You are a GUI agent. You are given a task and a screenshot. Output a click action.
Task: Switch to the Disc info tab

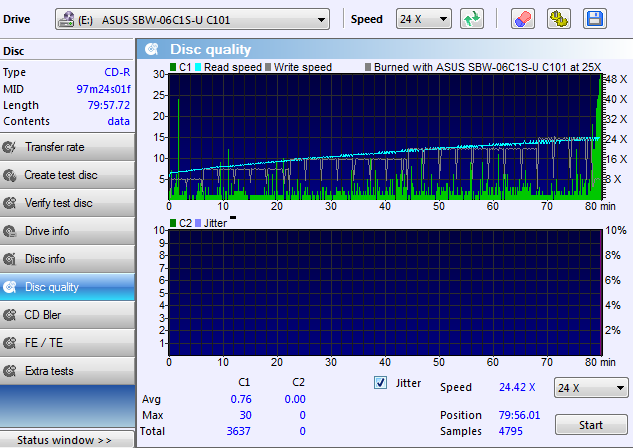coord(67,259)
